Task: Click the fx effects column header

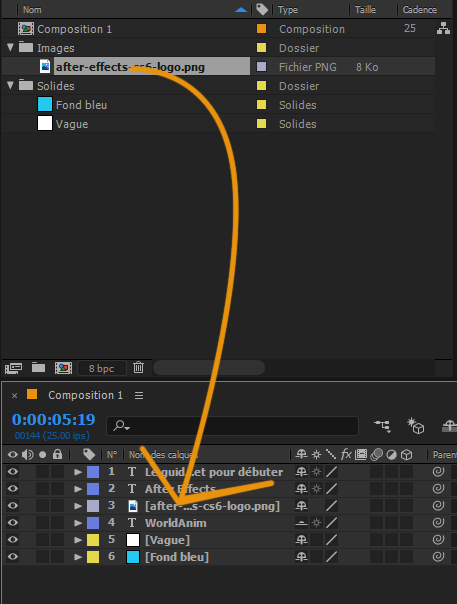Action: pos(346,455)
